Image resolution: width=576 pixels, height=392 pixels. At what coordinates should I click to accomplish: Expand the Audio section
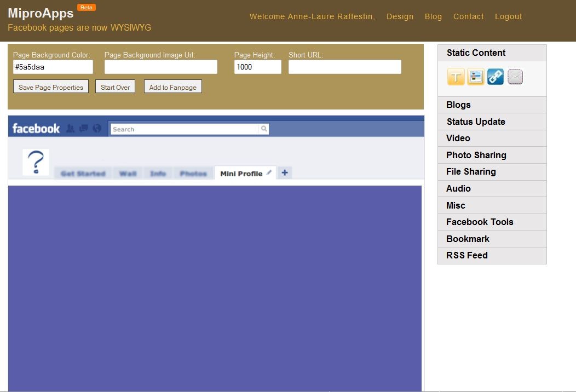coord(492,188)
